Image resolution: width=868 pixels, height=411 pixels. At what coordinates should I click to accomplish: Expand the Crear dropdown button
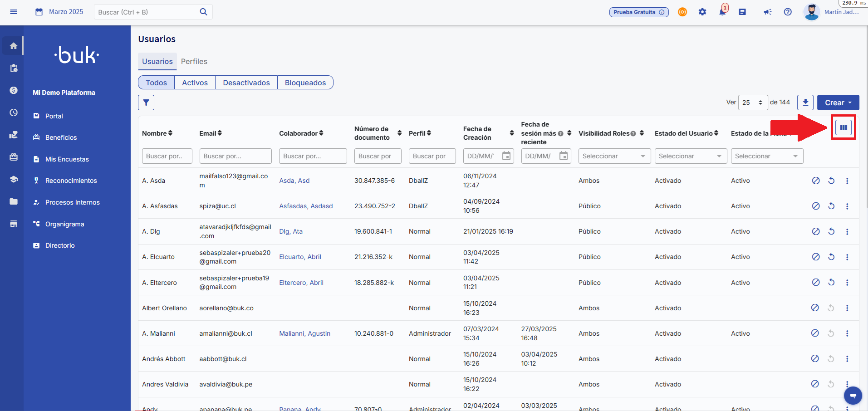coord(838,103)
